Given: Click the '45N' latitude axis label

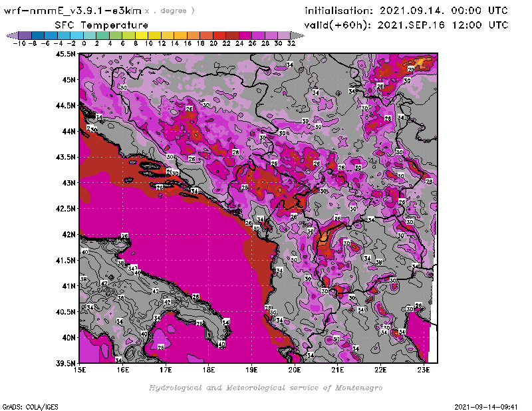Looking at the screenshot, I should click(x=68, y=80).
